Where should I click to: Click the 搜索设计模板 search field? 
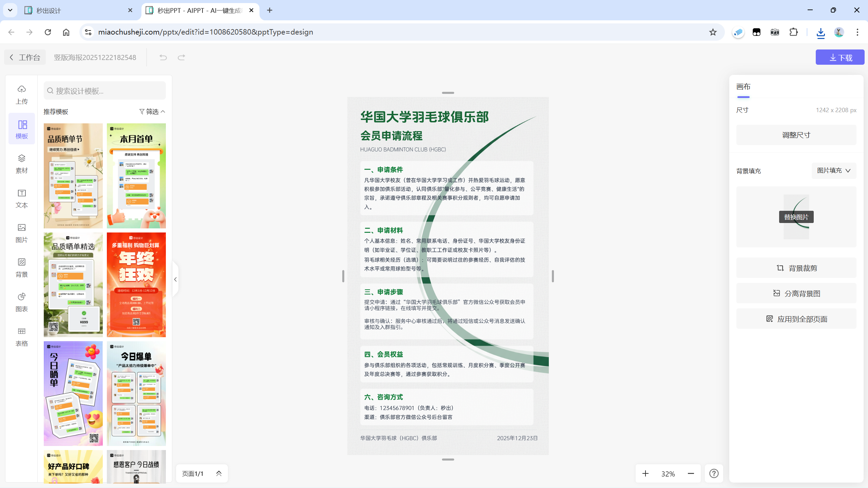coord(105,91)
